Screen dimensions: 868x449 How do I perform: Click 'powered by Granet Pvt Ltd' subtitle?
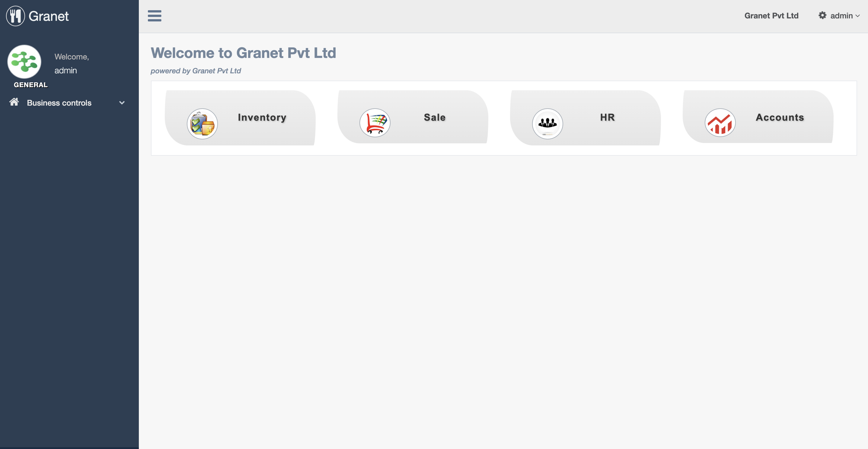pyautogui.click(x=196, y=71)
